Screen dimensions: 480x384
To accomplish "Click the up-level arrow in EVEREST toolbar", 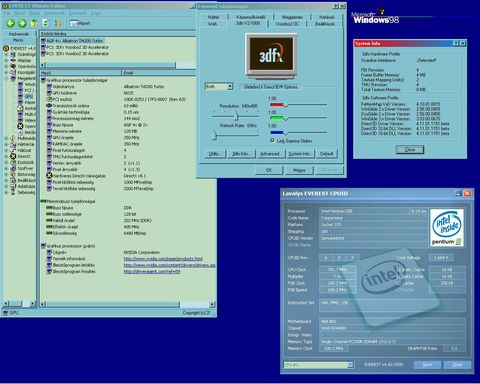I will point(34,23).
